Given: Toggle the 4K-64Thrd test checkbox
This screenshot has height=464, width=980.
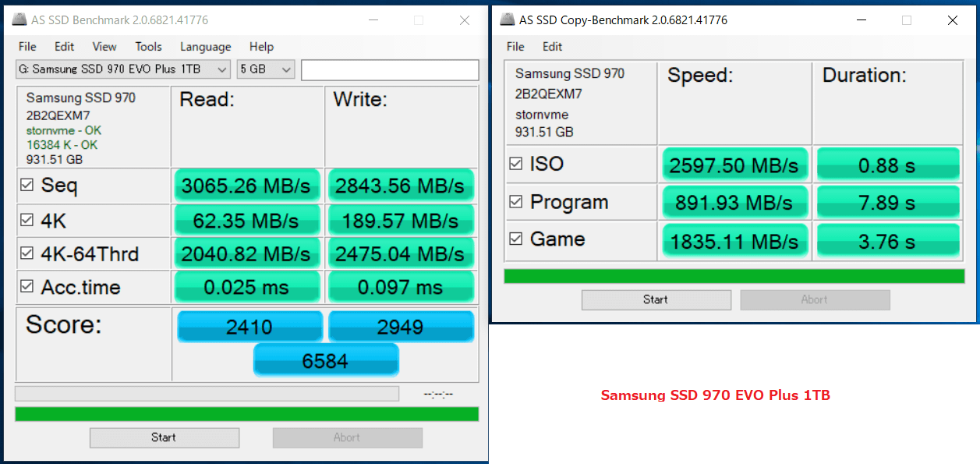Looking at the screenshot, I should 27,253.
